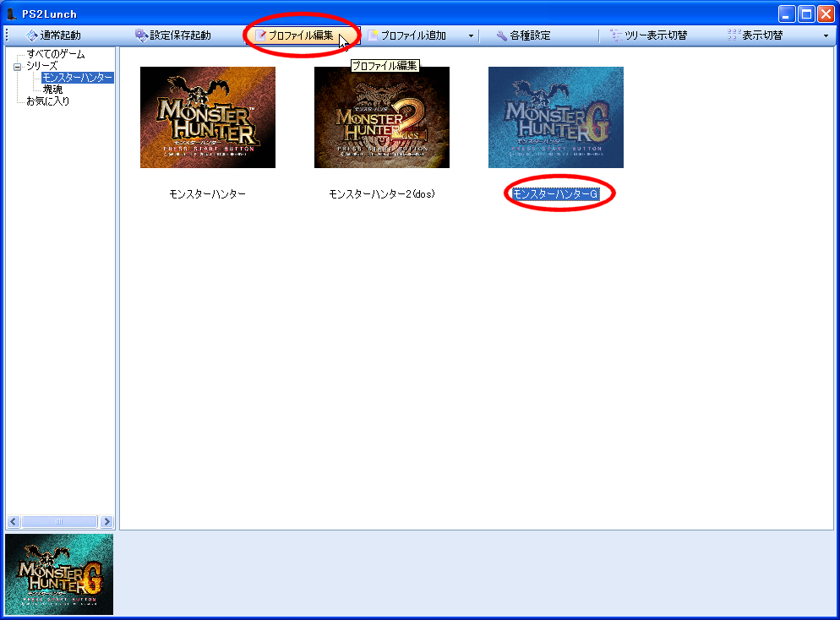Click the プロファイル追加 toolbar label
Image resolution: width=840 pixels, height=620 pixels.
[413, 35]
